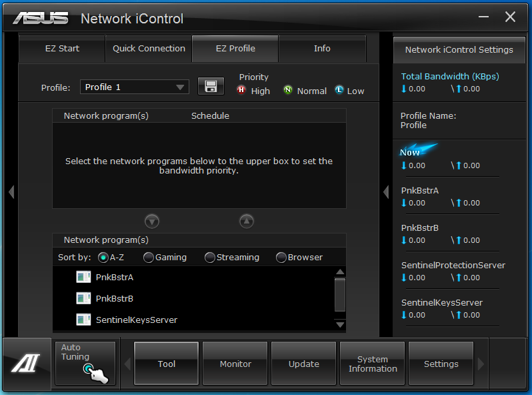This screenshot has height=395, width=532.
Task: Click Network program(s) header in upper box
Action: point(106,116)
